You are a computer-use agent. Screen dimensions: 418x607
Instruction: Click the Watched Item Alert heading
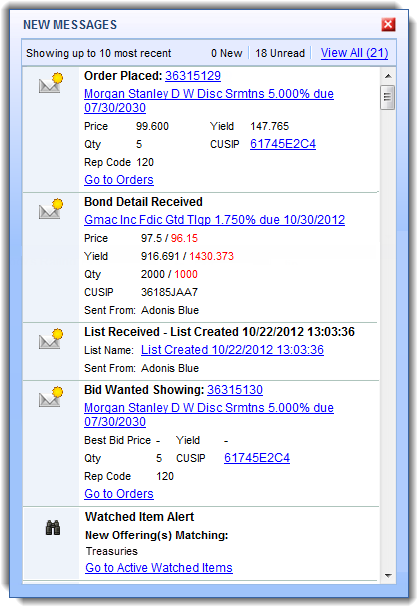(139, 517)
